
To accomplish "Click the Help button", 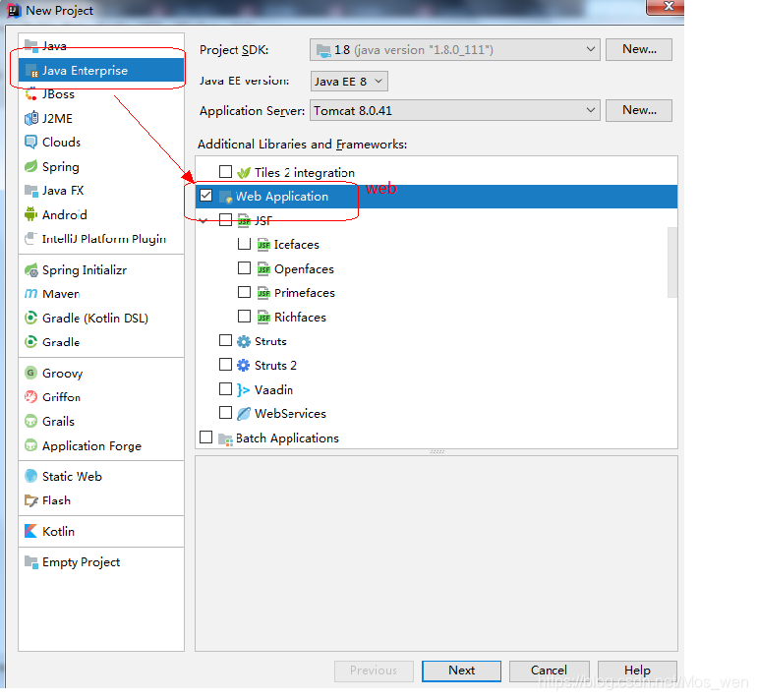I will 637,671.
